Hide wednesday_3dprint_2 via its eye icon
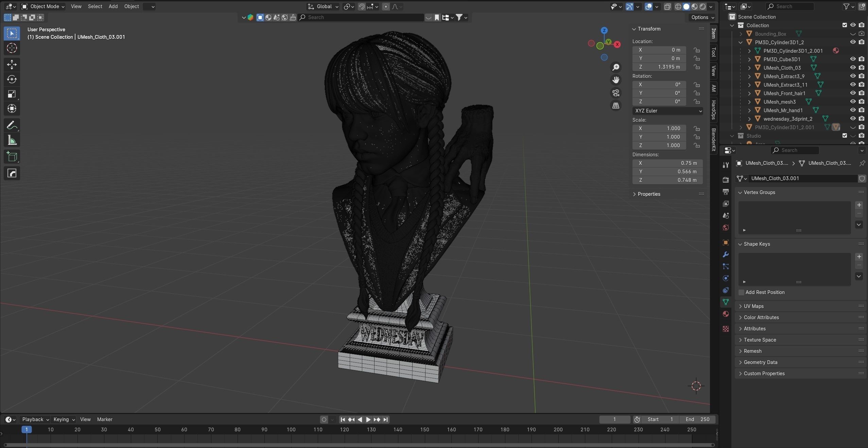Screen dimensions: 868x448 point(853,119)
